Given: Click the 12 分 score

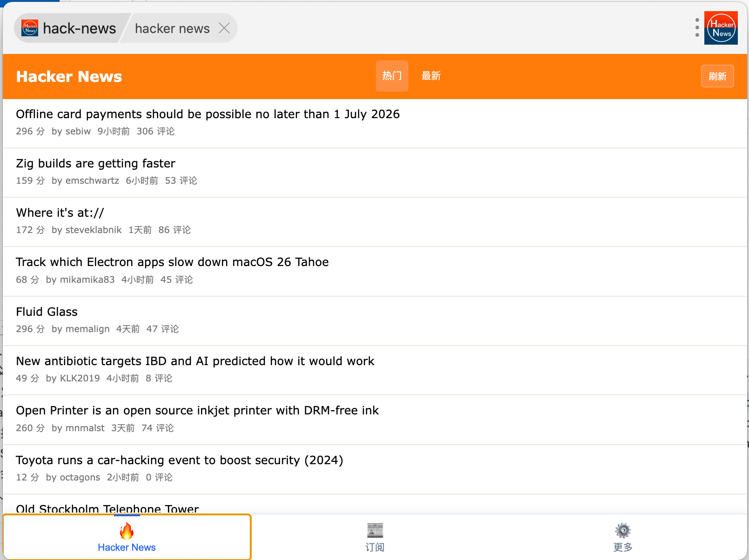Looking at the screenshot, I should 28,478.
